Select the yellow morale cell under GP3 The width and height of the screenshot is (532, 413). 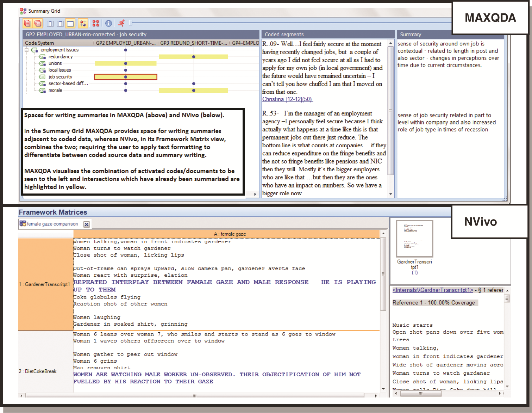click(194, 91)
